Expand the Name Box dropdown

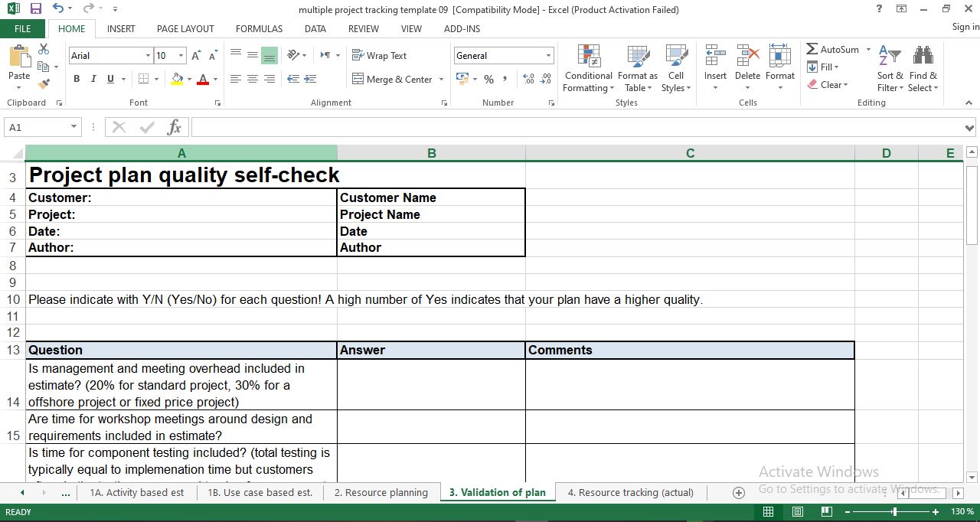pos(73,127)
